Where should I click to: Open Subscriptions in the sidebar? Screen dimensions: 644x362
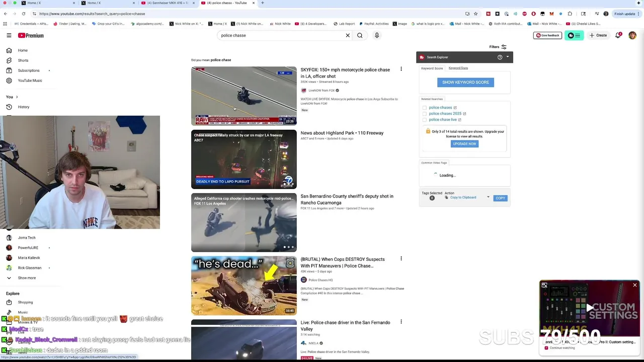pos(29,70)
